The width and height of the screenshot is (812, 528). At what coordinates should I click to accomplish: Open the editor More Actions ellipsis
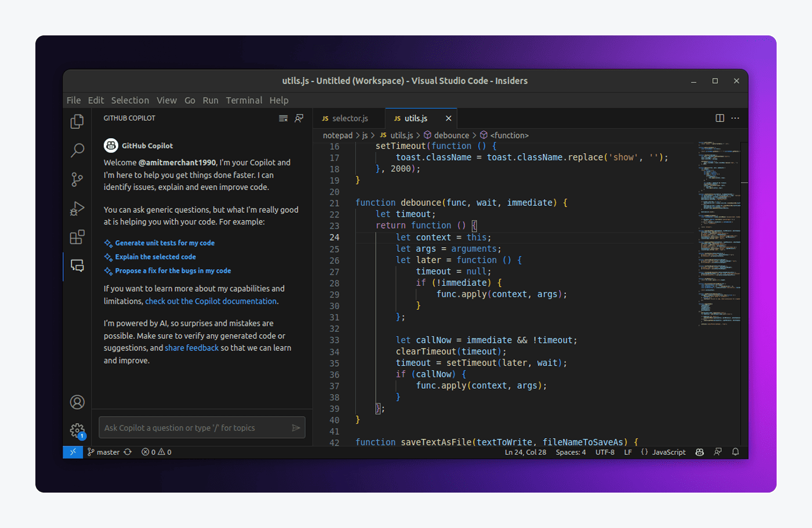(x=735, y=118)
